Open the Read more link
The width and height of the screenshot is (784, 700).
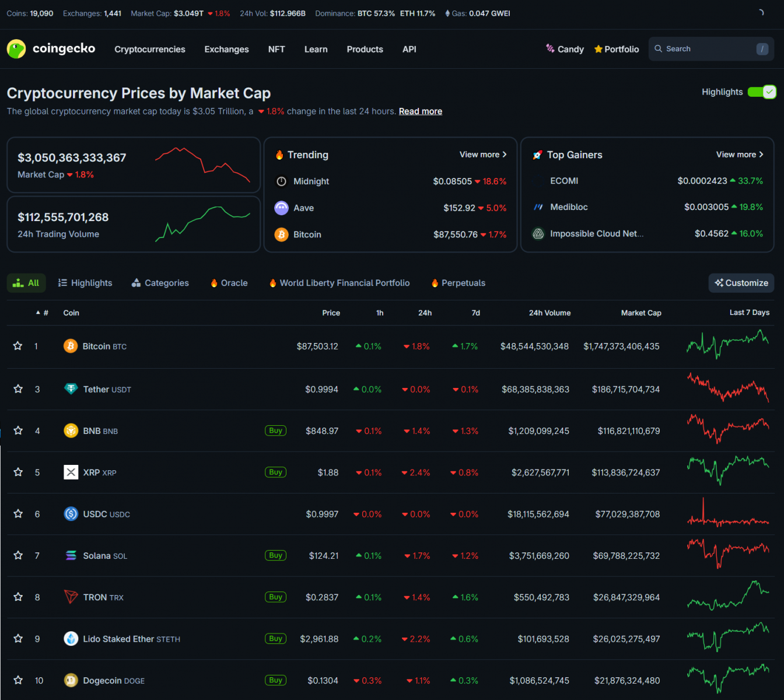420,111
